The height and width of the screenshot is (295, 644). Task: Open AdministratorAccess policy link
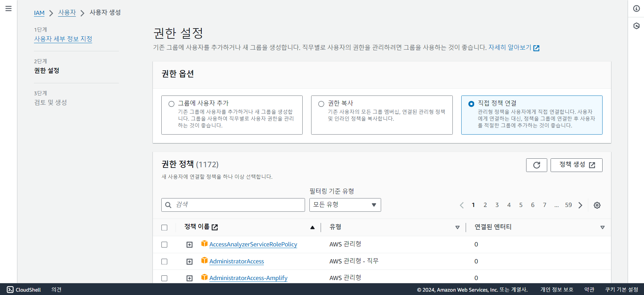[236, 261]
